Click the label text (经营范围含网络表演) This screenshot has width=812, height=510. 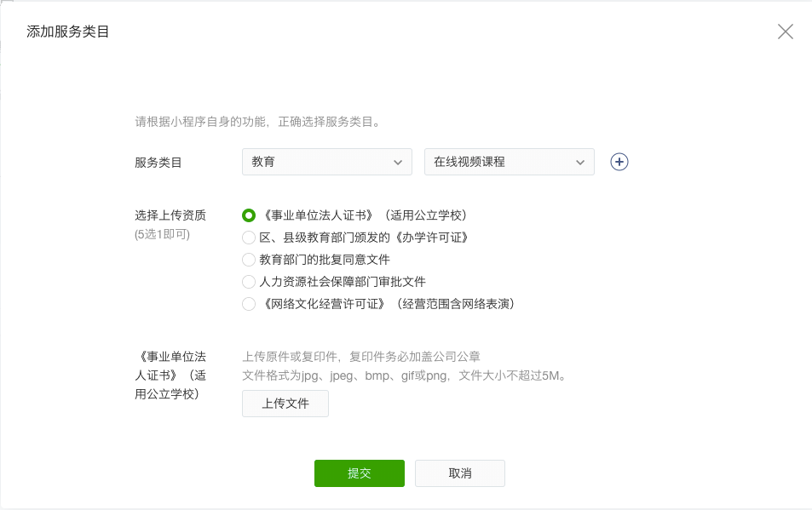[x=456, y=304]
